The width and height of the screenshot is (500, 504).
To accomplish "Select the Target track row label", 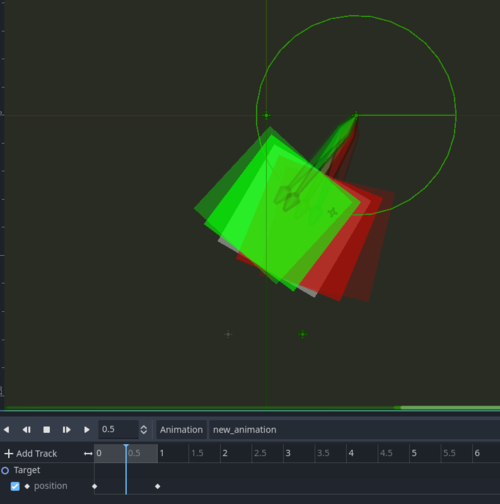I will tap(27, 470).
